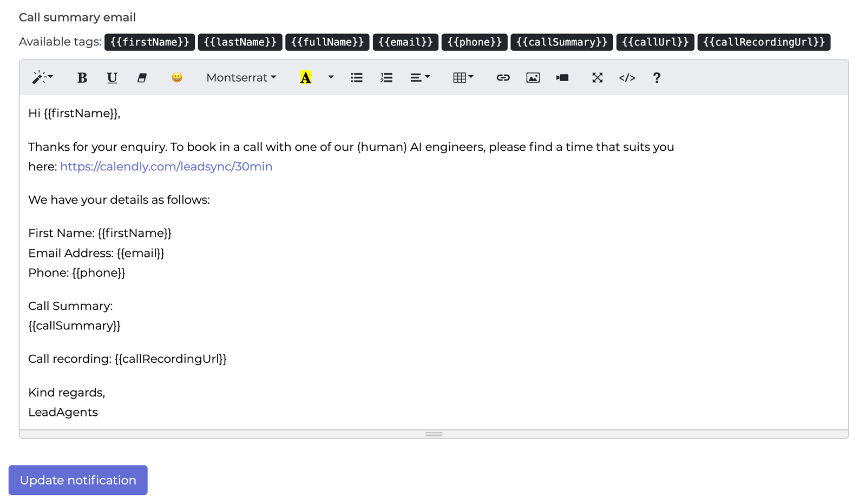
Task: Open the editor help dialog
Action: pyautogui.click(x=657, y=78)
